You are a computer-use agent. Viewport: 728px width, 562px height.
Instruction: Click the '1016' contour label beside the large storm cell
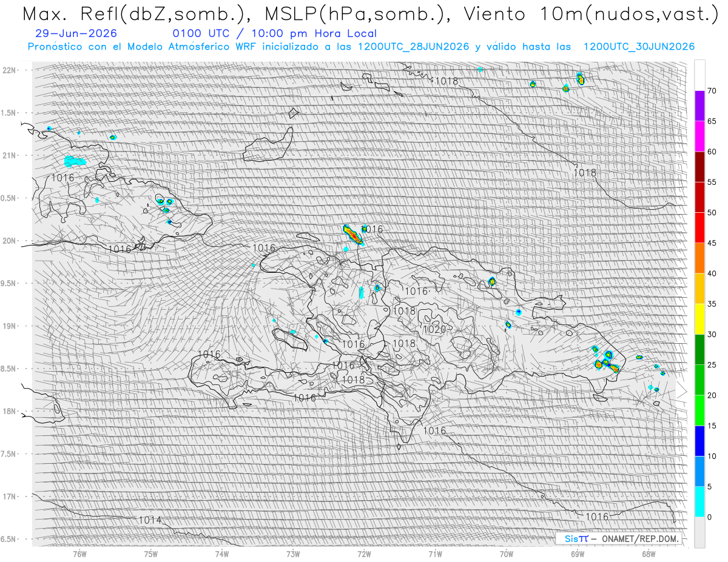tap(372, 229)
